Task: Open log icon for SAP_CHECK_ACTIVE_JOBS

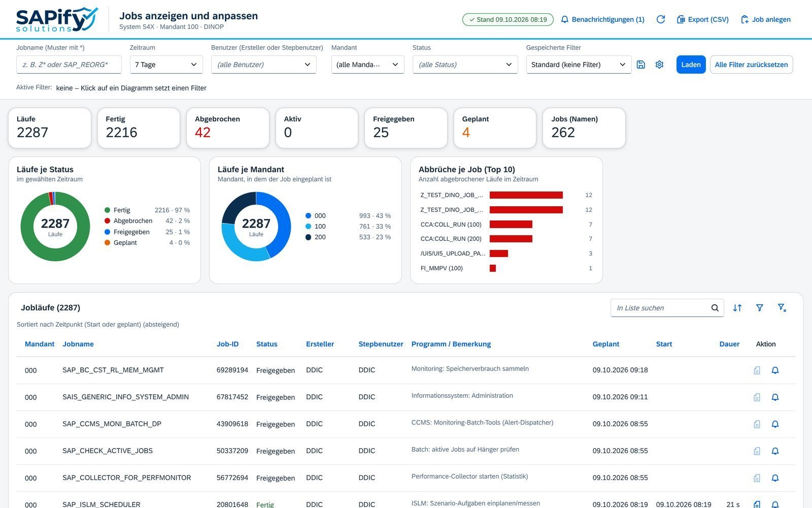Action: [x=757, y=451]
